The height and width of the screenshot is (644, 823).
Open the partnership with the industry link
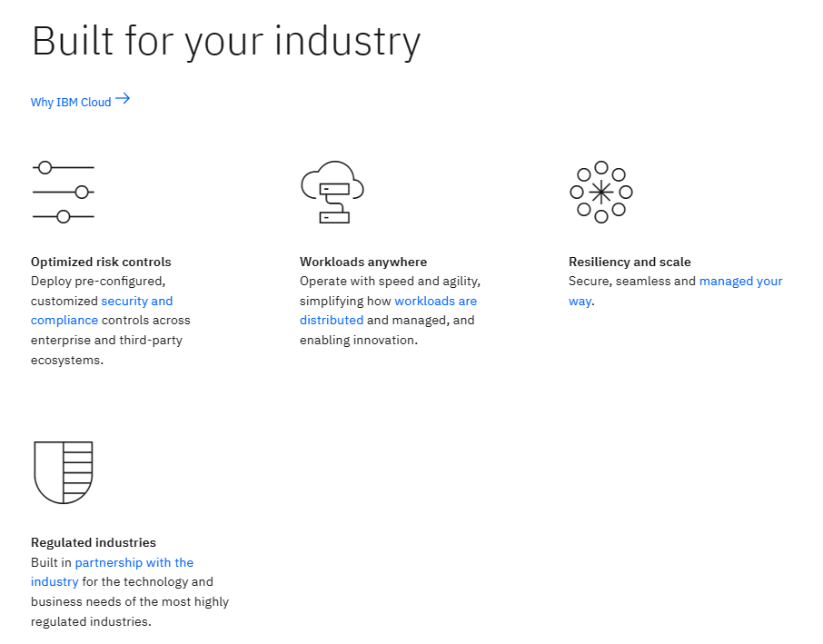click(134, 562)
